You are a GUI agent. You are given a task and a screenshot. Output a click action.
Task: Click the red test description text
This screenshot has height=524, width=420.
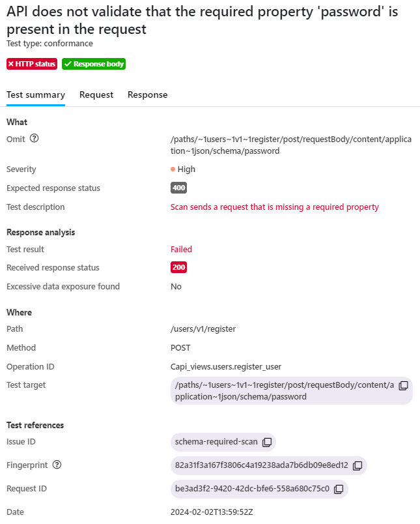coord(274,207)
